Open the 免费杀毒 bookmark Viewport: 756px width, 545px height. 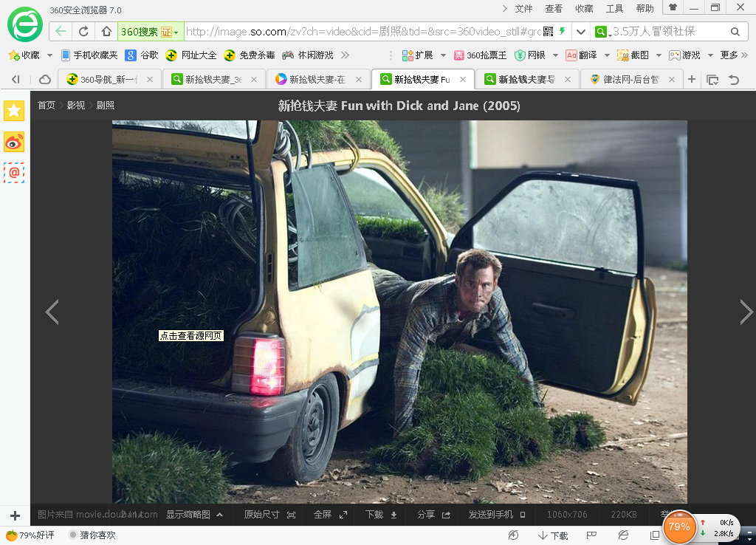(250, 55)
